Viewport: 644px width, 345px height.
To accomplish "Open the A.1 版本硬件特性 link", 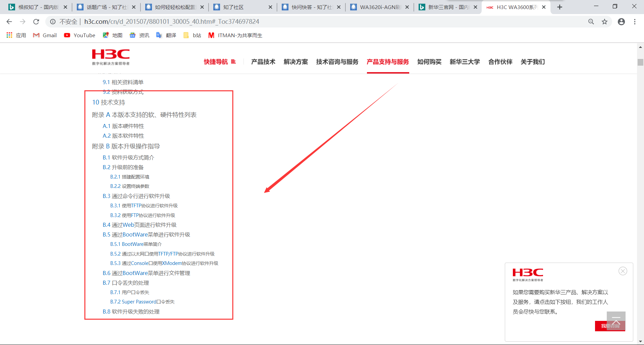I will (123, 126).
